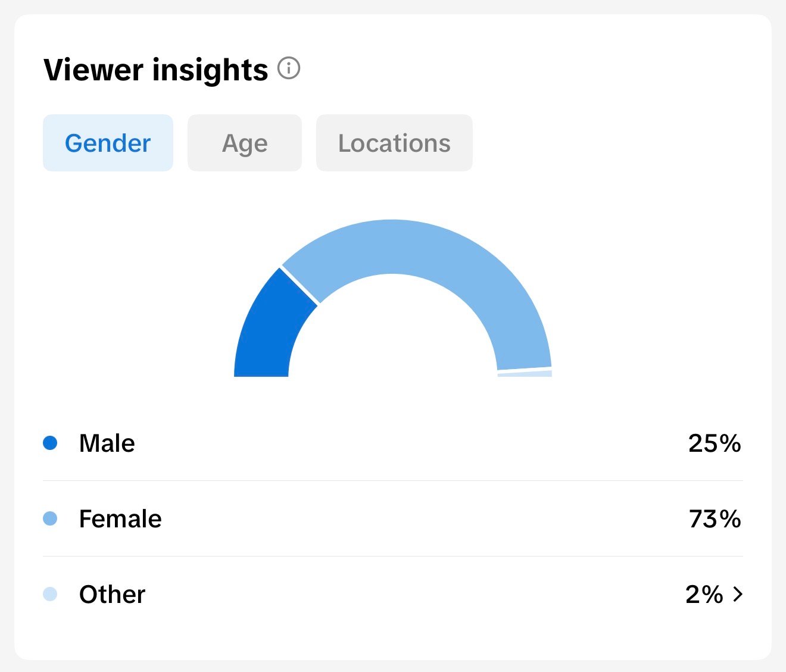This screenshot has width=786, height=672.
Task: Open the Locations tab
Action: coord(394,143)
